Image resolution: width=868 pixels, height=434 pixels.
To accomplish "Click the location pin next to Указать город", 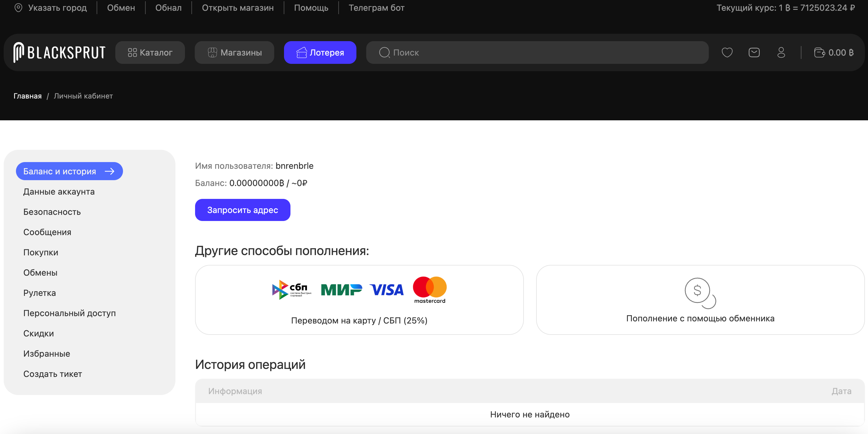I will 19,7.
